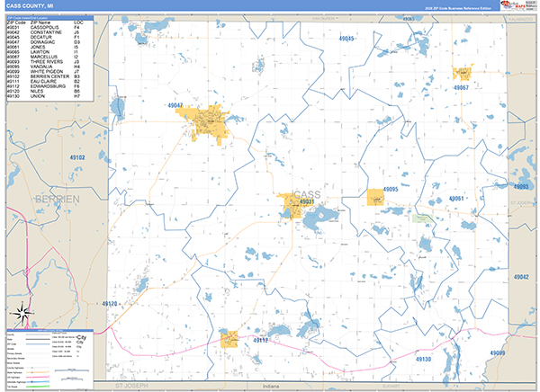This screenshot has height=392, width=540.
Task: Click the 49093 ZIP label on the map
Action: tap(521, 186)
